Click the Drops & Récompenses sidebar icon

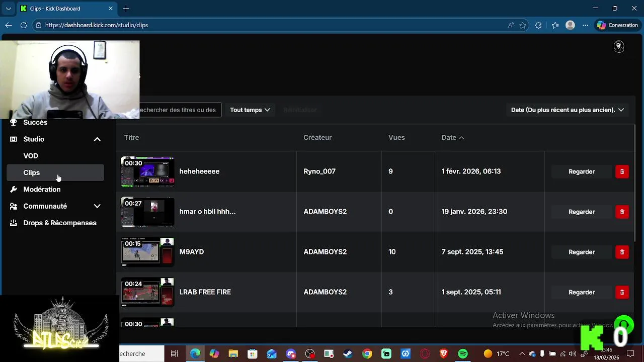pos(14,223)
